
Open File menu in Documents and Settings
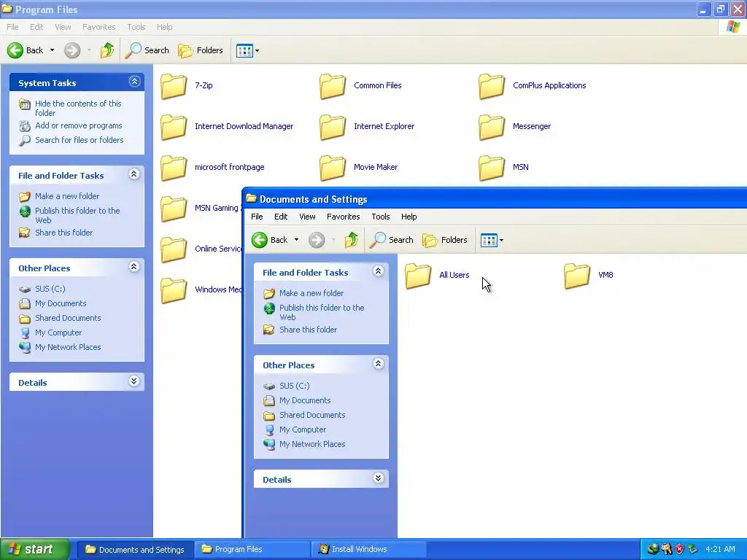[257, 217]
